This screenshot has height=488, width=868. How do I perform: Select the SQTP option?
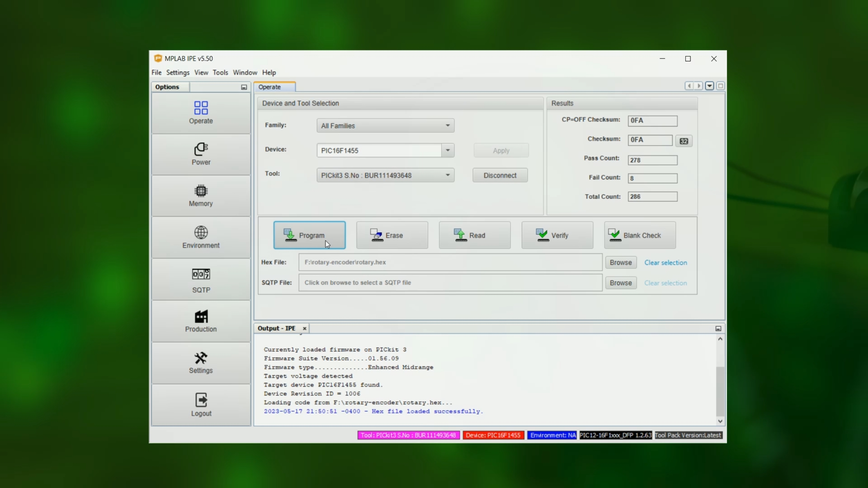(x=201, y=280)
